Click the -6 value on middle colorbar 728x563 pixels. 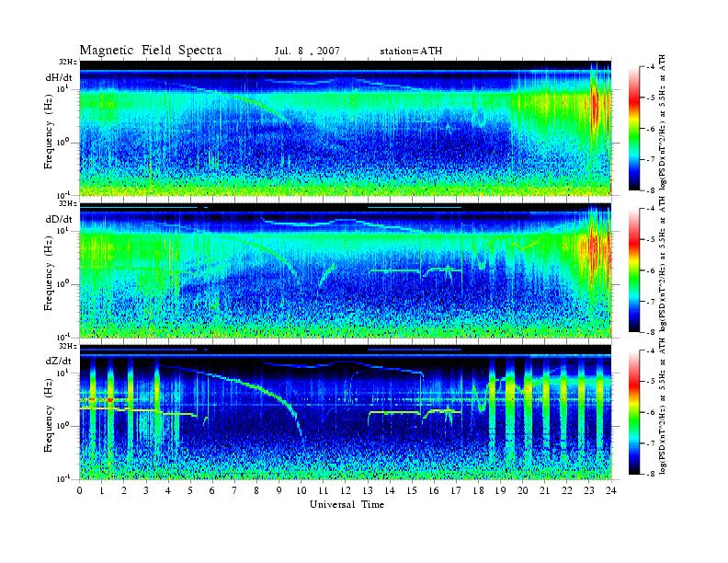click(651, 270)
